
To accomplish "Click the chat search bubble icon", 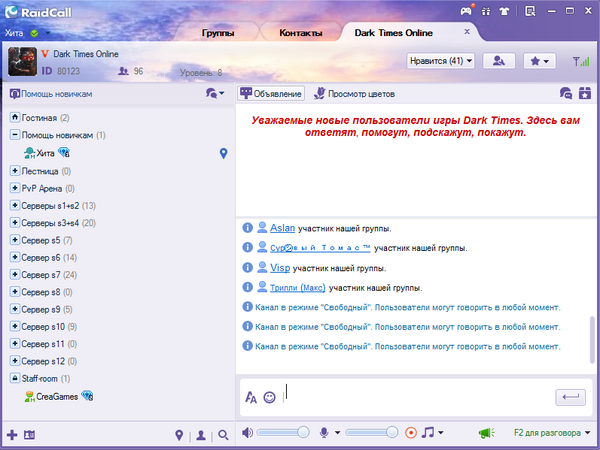I will 566,93.
